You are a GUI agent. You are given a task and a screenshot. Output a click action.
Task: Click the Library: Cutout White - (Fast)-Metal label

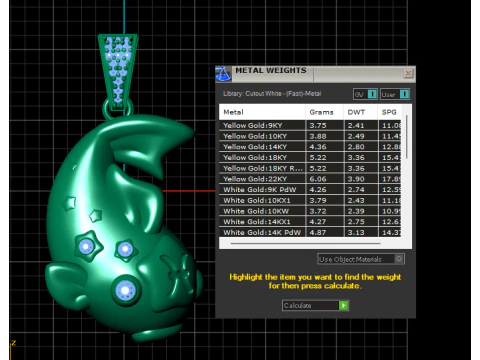272,94
